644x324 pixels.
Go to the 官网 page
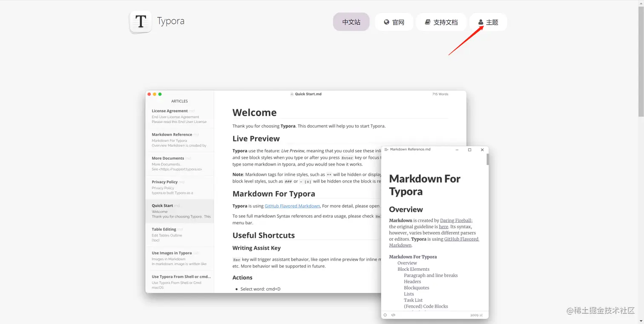point(394,22)
